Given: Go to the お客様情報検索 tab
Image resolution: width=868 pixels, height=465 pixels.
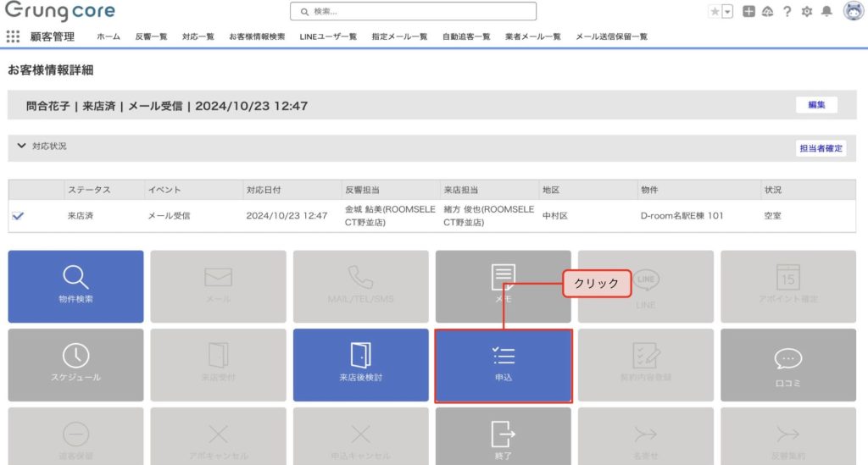Looking at the screenshot, I should click(257, 36).
